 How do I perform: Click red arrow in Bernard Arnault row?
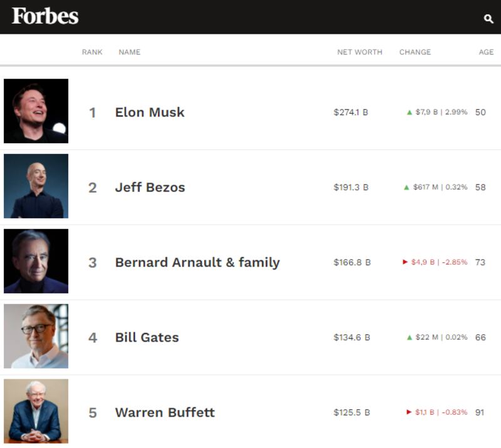coord(405,262)
